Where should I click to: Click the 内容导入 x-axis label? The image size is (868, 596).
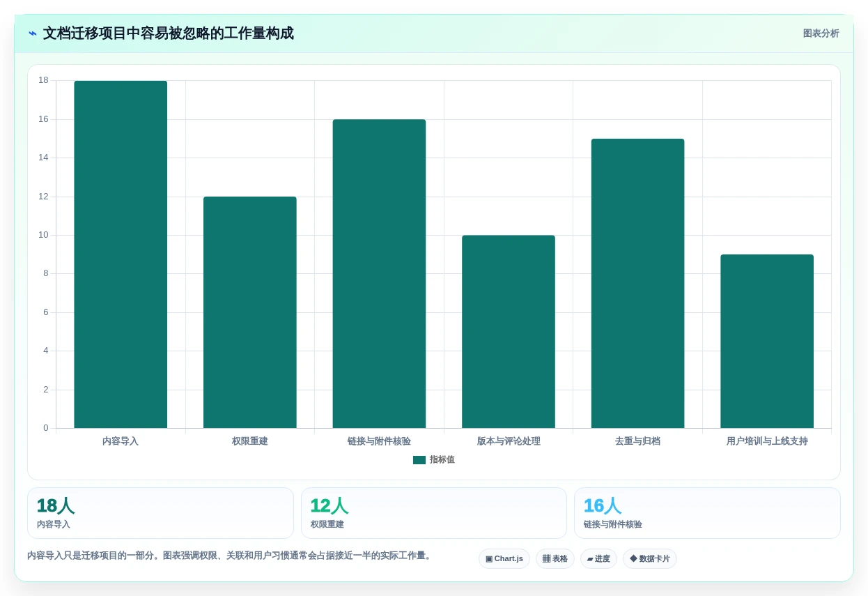tap(121, 441)
